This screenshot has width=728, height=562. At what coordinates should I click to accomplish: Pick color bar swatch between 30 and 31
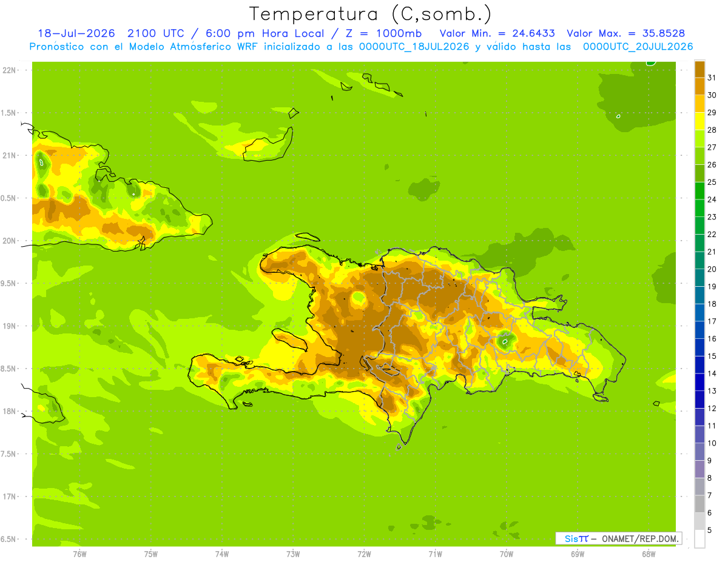coord(699,86)
